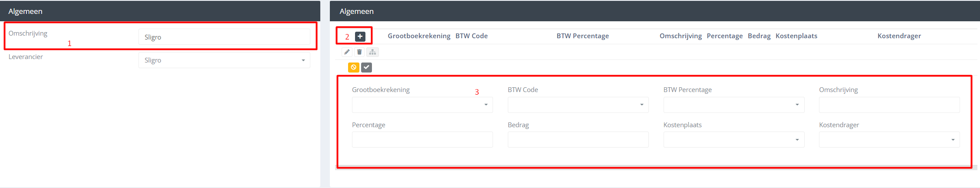Screen dimensions: 980x188
Task: Click the BTW Code column header
Action: pos(471,36)
